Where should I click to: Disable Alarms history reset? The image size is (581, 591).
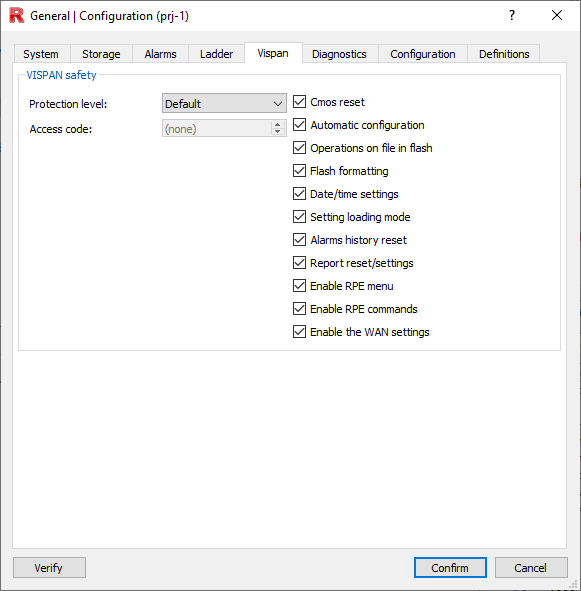pos(299,240)
